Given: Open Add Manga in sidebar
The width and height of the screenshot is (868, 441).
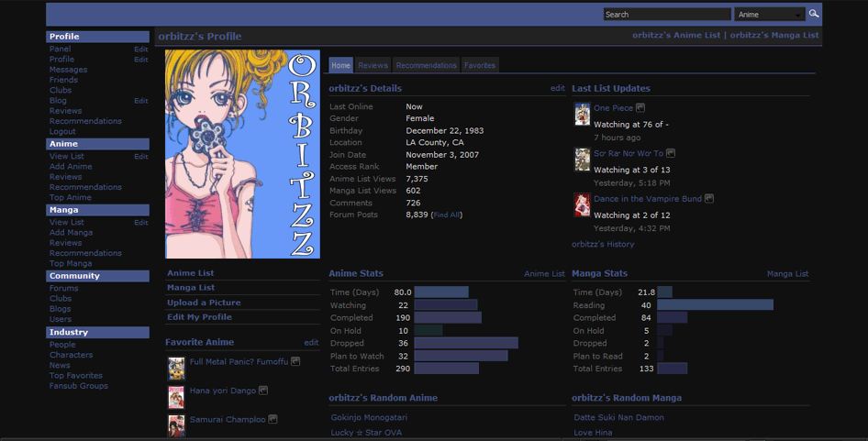Looking at the screenshot, I should (x=71, y=232).
